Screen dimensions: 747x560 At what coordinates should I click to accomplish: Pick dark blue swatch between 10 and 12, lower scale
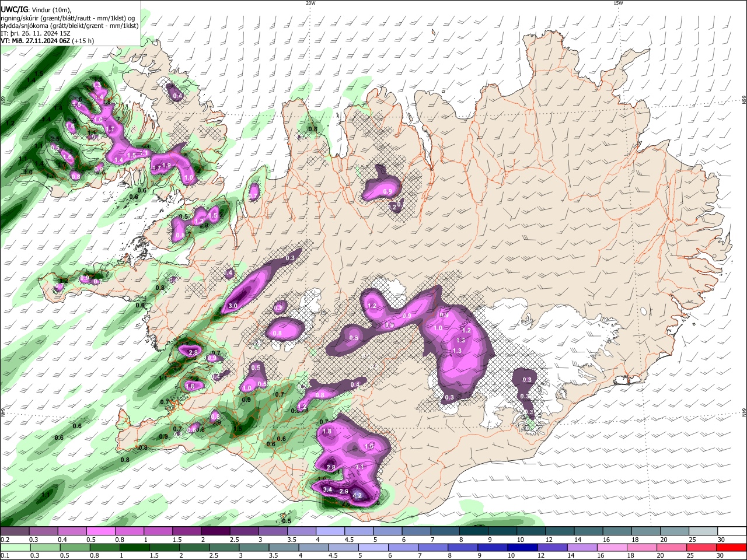tap(522, 547)
